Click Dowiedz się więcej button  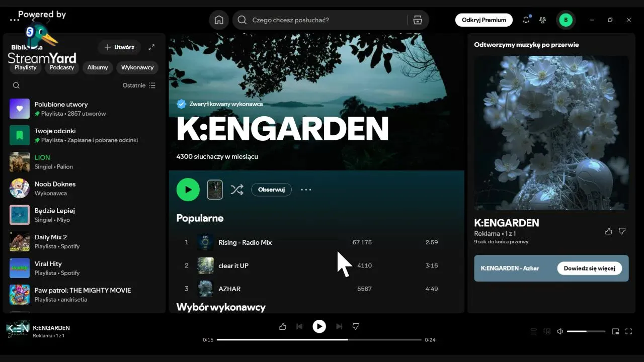pos(589,268)
